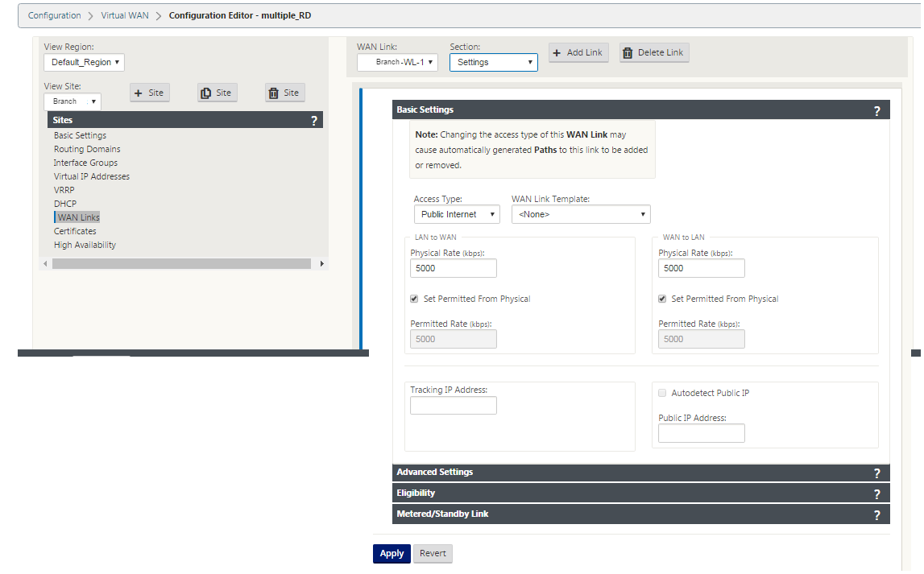Click the Sites list horizontal scrollbar
This screenshot has width=924, height=574.
[x=181, y=264]
